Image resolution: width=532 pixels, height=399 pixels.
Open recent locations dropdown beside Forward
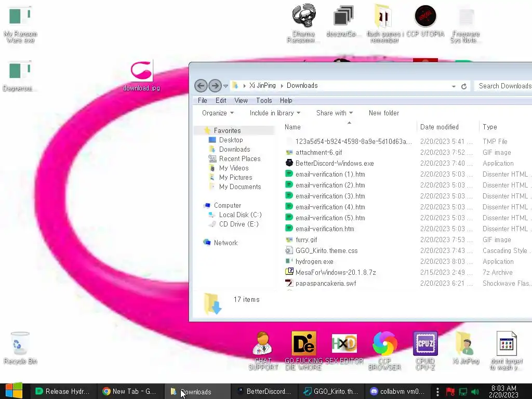(225, 86)
